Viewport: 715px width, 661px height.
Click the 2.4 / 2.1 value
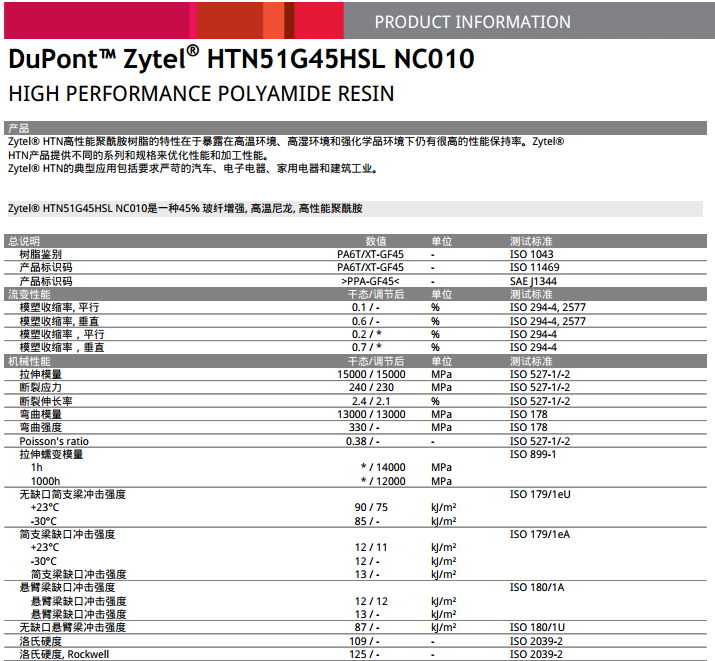click(371, 401)
